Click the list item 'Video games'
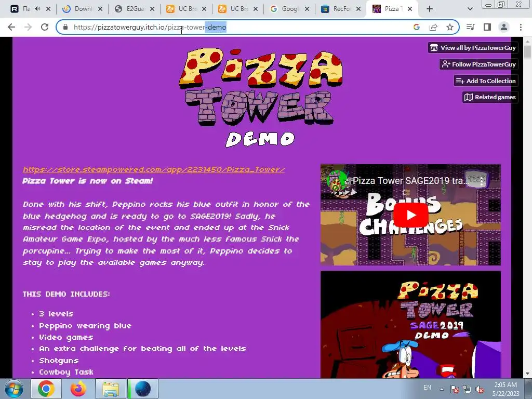Screen dimensions: 532x399 click(x=66, y=337)
